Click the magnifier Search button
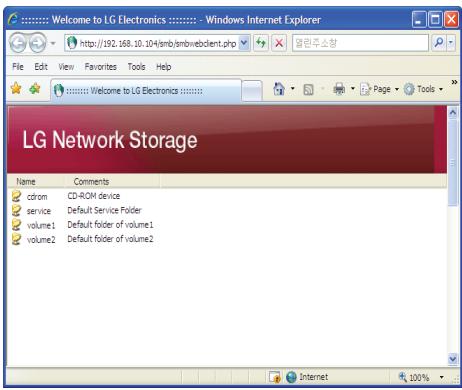Screen dimensions: 462x390 click(439, 43)
